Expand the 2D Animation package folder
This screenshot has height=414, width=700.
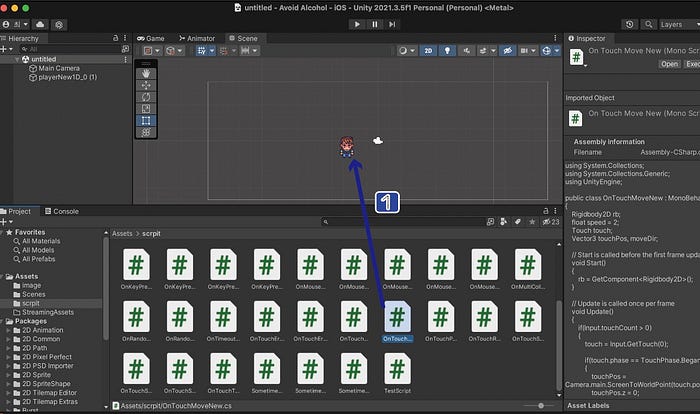8,330
